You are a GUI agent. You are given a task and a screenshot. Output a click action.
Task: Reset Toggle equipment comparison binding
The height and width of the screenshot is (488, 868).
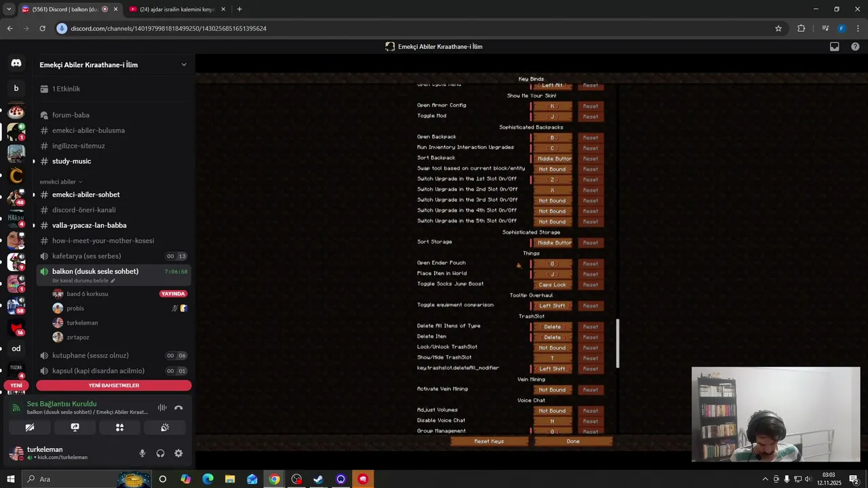point(591,306)
